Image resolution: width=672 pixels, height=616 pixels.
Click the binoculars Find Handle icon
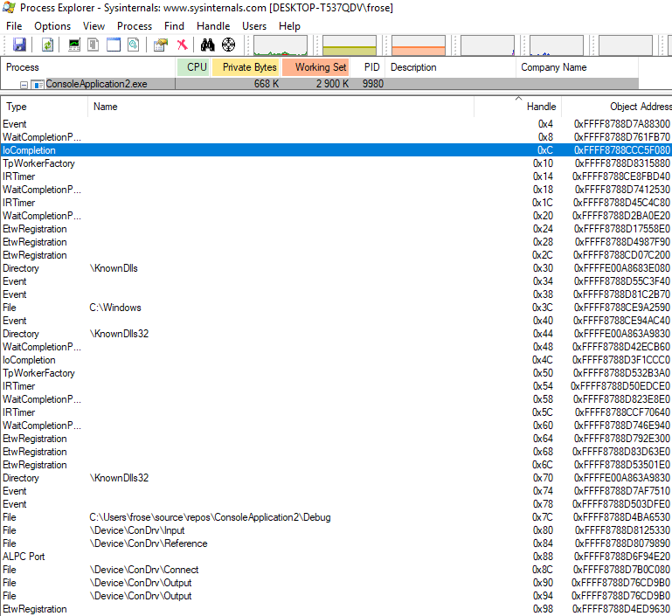tap(207, 45)
